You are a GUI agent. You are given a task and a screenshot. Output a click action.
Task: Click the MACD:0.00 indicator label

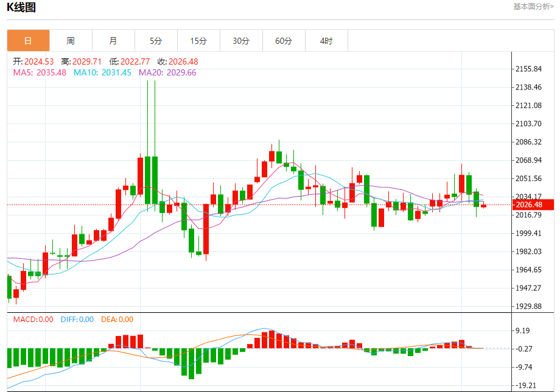point(33,319)
